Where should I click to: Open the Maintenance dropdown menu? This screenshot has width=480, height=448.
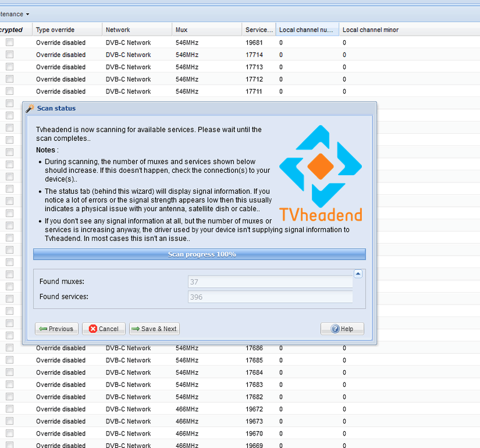(x=14, y=14)
